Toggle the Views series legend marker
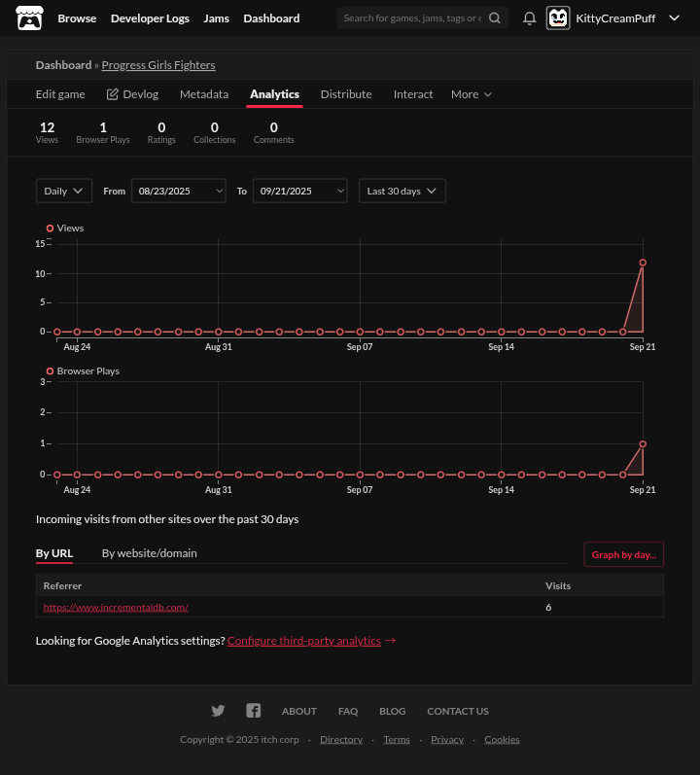 50,229
